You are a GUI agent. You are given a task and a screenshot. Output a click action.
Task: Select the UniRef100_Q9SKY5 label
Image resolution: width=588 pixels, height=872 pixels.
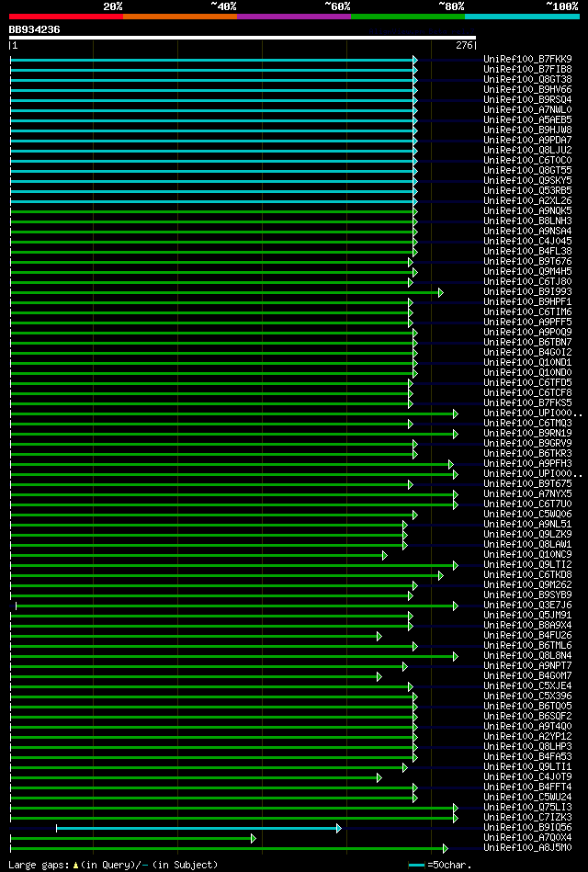[x=527, y=180]
